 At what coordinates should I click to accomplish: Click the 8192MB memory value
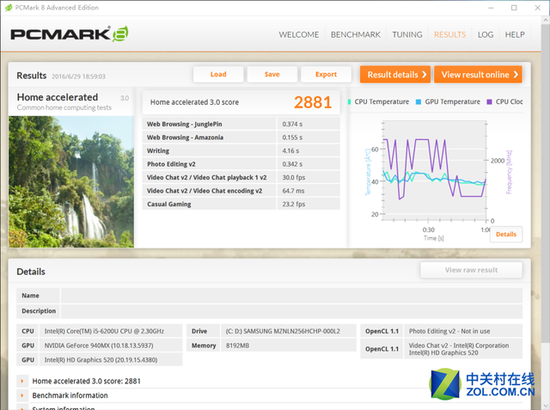[x=288, y=345]
